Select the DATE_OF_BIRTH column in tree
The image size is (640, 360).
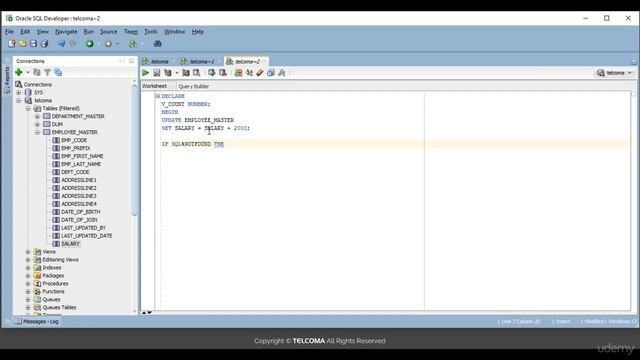coord(80,212)
